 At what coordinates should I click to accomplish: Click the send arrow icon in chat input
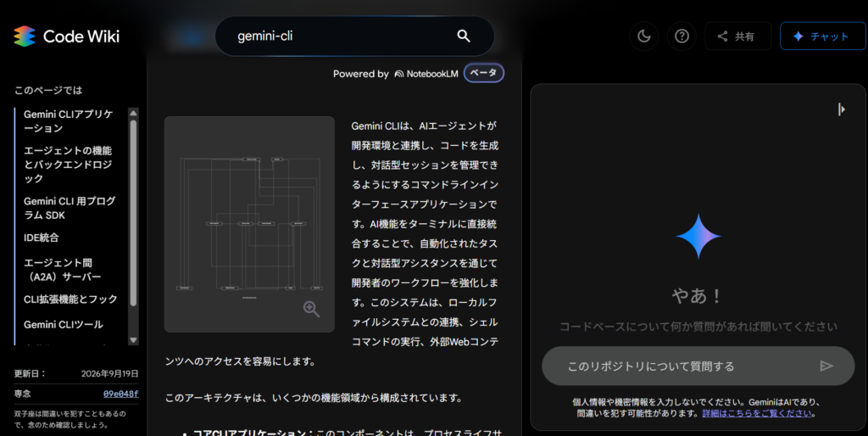pos(826,366)
